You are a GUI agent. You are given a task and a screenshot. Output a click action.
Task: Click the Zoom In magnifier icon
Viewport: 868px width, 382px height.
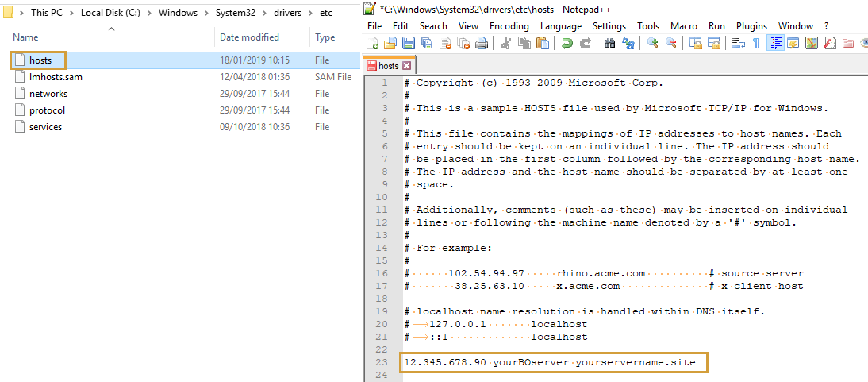coord(653,44)
